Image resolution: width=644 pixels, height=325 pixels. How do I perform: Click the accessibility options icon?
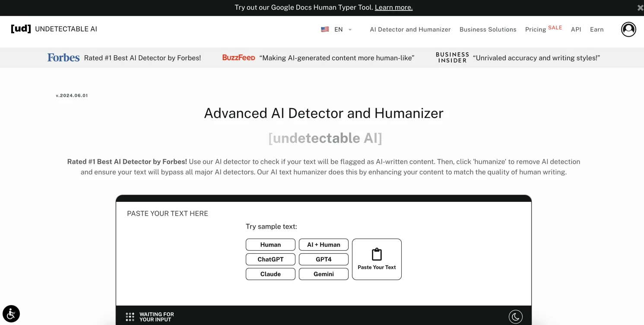pyautogui.click(x=11, y=313)
